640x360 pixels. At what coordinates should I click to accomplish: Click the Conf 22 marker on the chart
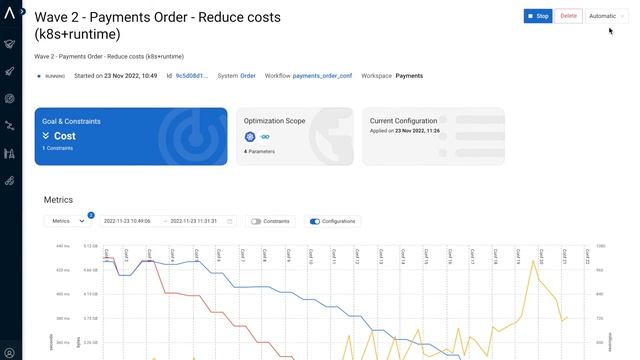point(587,256)
